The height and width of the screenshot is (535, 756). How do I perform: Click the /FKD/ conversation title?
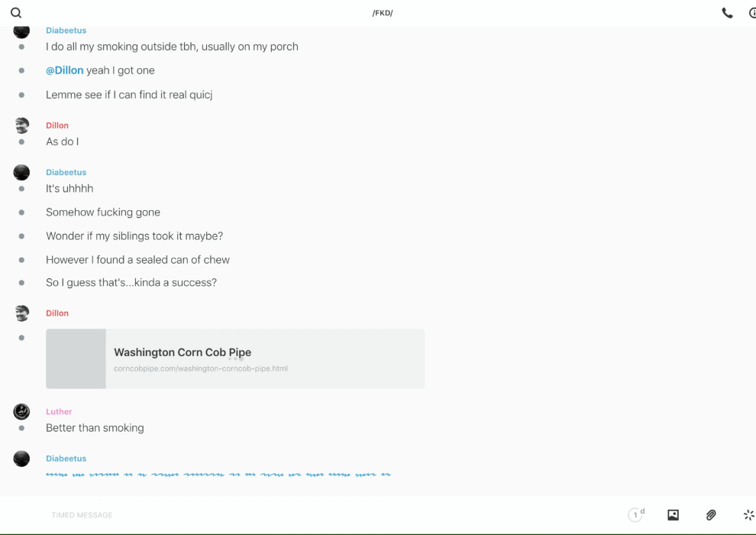coord(383,13)
